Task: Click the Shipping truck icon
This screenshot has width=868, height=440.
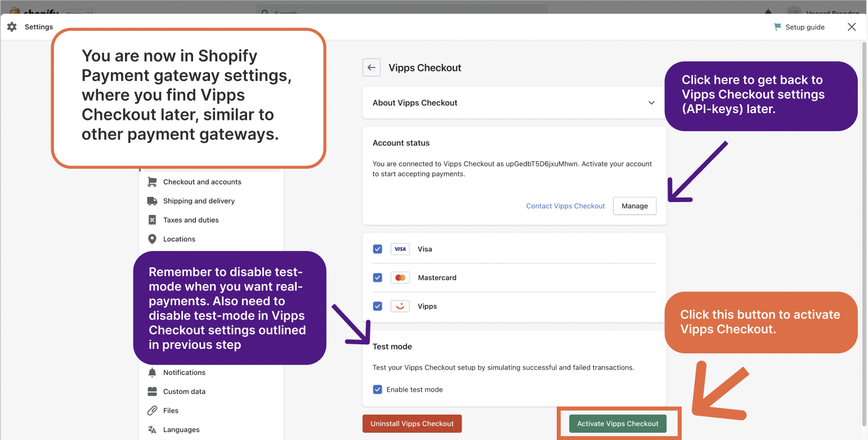Action: pos(152,201)
